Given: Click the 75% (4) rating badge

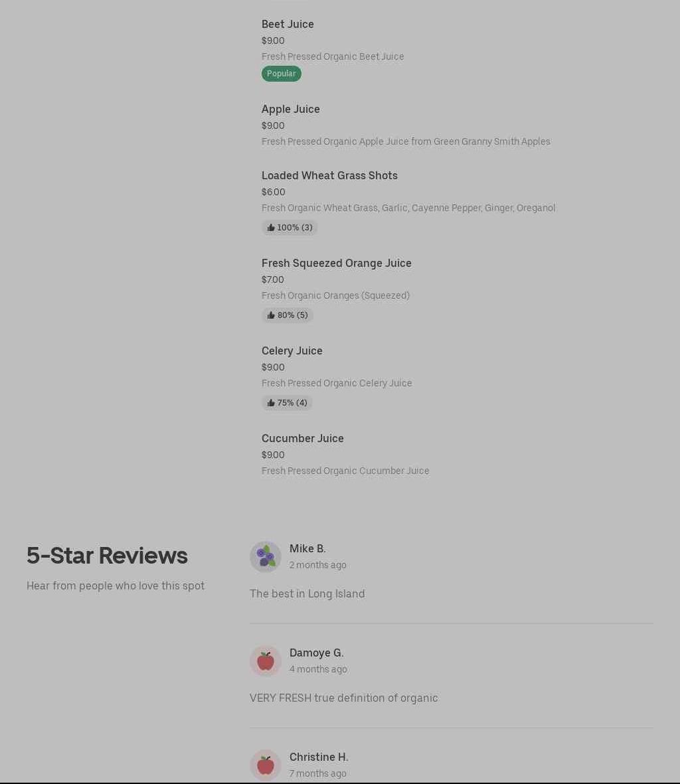Looking at the screenshot, I should tap(292, 403).
